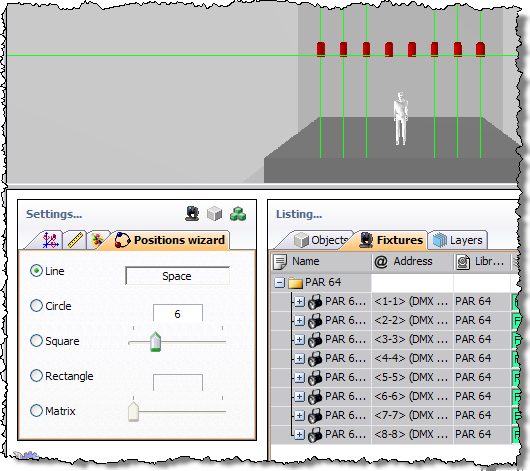The width and height of the screenshot is (530, 471).
Task: Select the Rectangle radio button
Action: (36, 375)
